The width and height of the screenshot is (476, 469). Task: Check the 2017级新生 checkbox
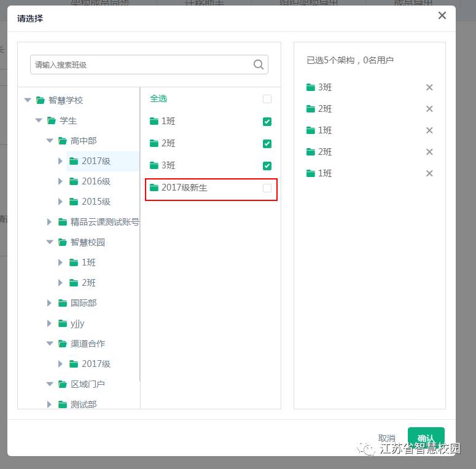tap(267, 188)
